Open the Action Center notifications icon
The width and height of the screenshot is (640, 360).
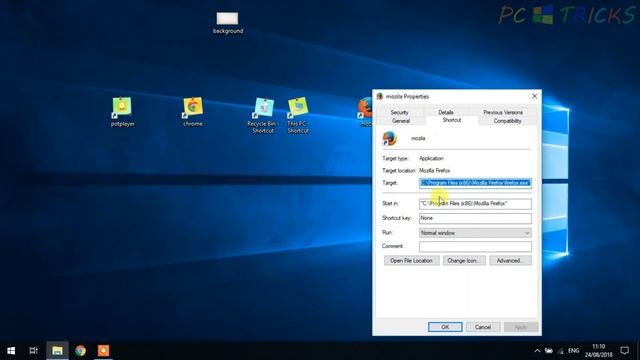[624, 351]
